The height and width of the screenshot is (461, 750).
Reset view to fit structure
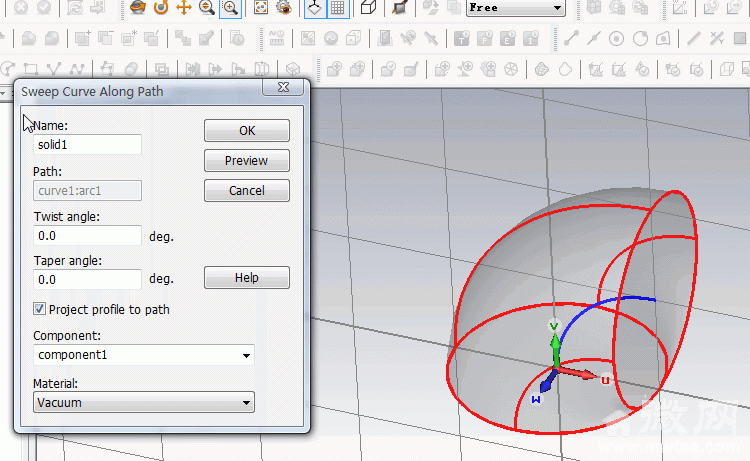[261, 7]
